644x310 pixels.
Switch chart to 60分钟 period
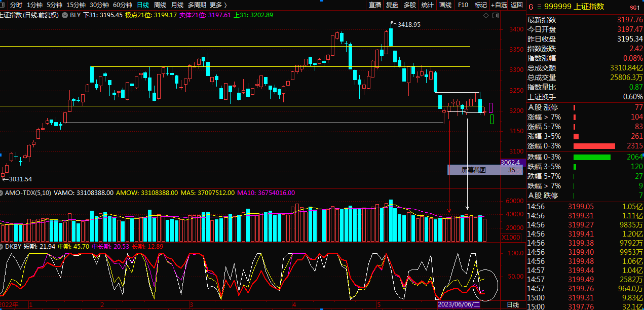click(123, 5)
